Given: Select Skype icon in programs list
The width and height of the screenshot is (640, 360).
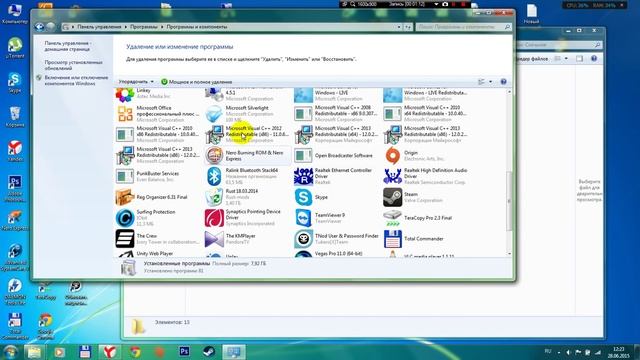Looking at the screenshot, I should coord(303,197).
